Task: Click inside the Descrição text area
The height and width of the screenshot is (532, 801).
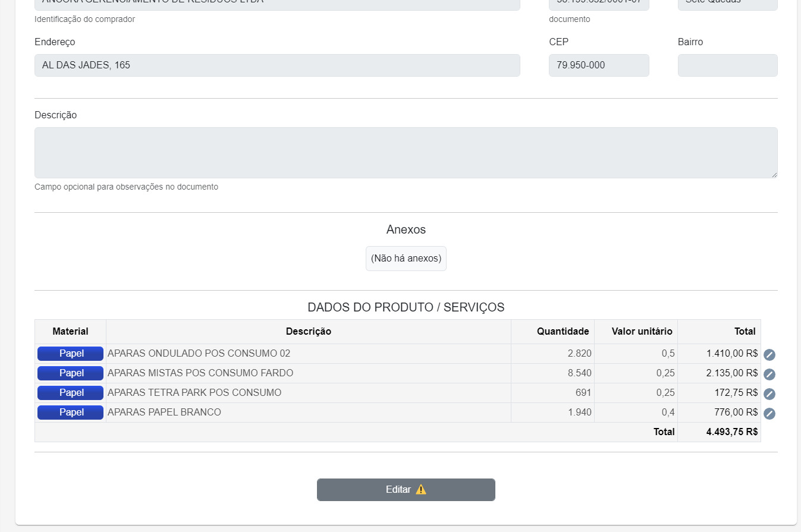Action: (x=406, y=152)
